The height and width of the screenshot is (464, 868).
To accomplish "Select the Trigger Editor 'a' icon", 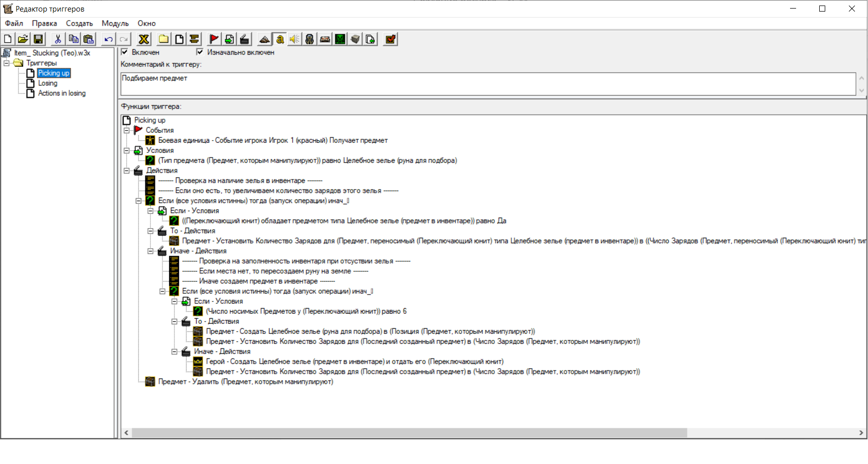I will (280, 39).
